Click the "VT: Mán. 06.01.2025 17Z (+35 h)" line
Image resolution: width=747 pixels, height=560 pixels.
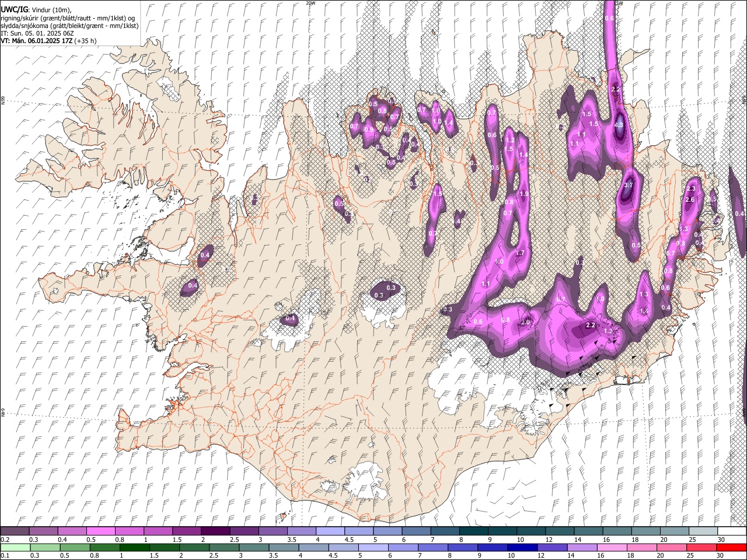click(49, 41)
